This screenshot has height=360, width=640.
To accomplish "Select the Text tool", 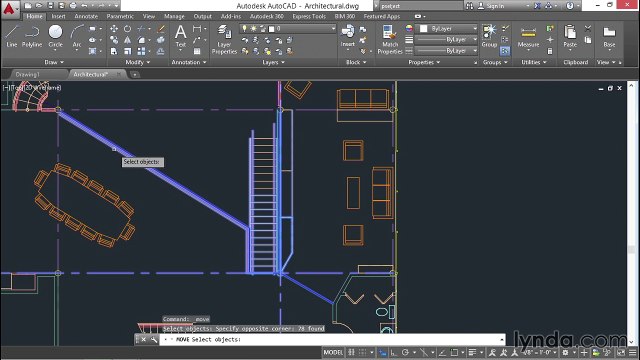I will click(180, 36).
